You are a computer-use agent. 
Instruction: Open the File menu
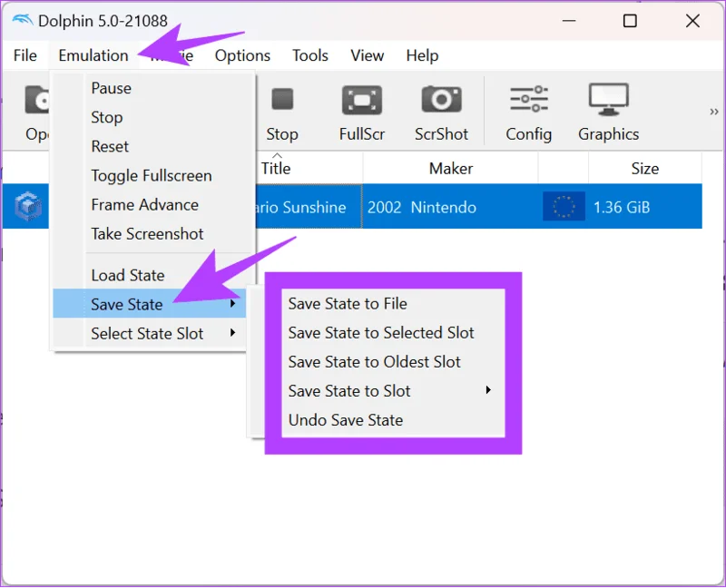25,55
